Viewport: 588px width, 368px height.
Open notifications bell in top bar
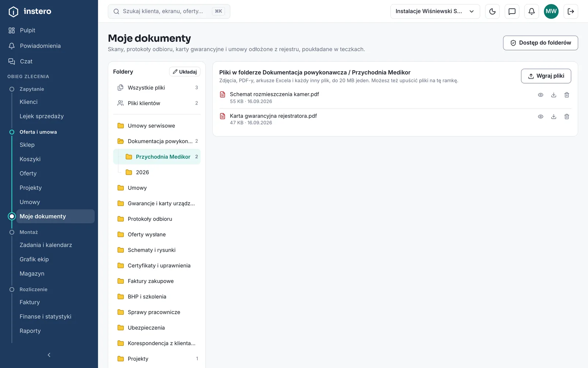point(531,11)
